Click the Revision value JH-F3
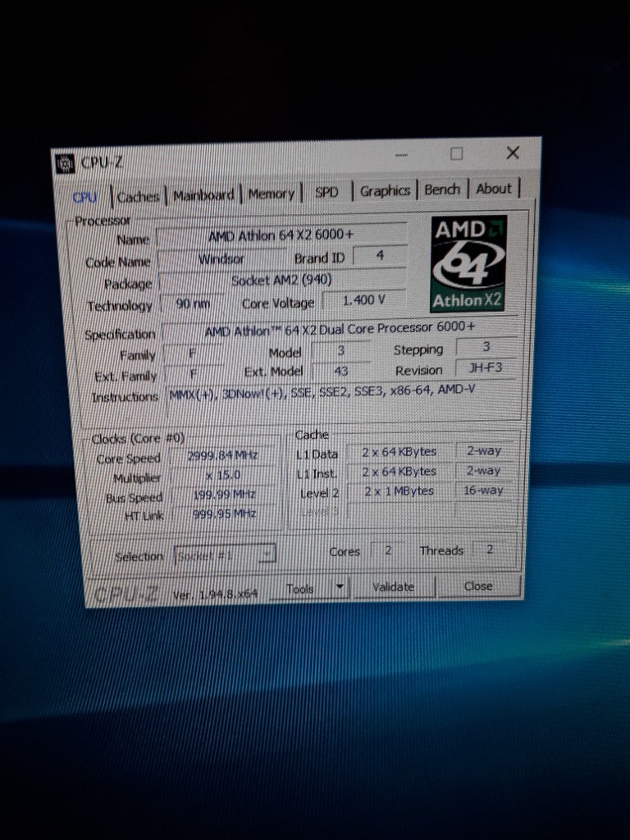This screenshot has width=630, height=840. click(486, 367)
